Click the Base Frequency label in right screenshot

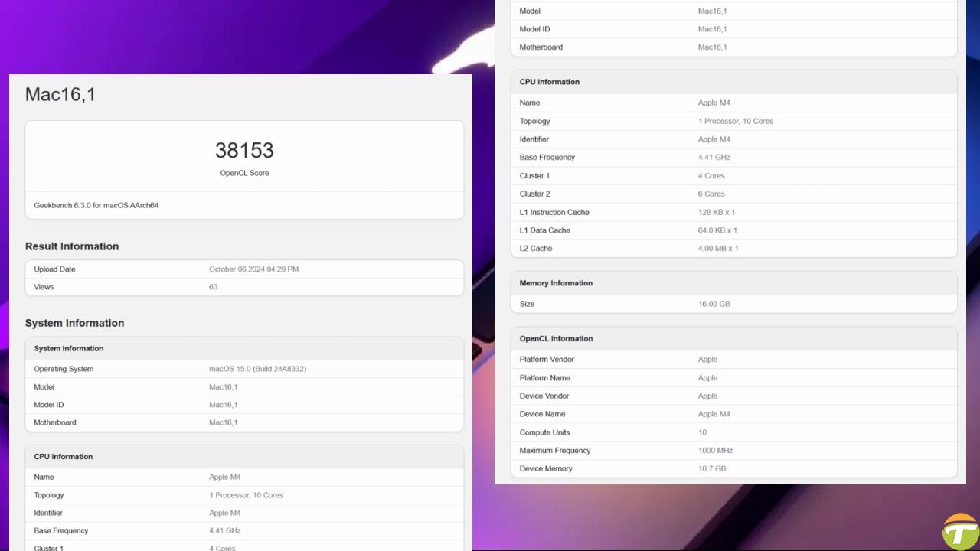[547, 157]
